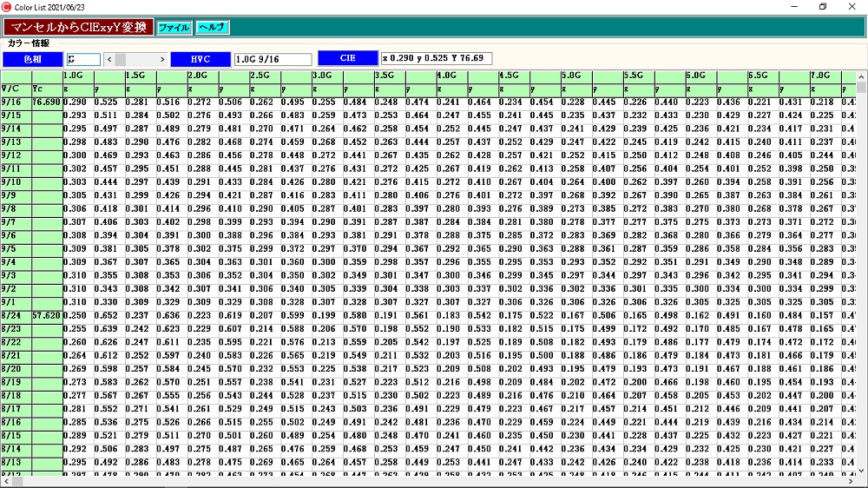Select the 5.0G column header

(x=575, y=76)
